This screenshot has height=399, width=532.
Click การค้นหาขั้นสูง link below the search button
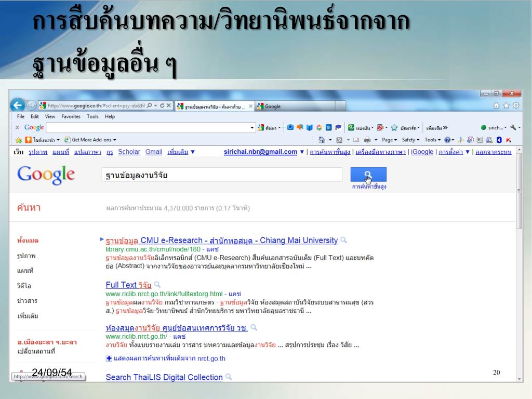click(x=369, y=187)
